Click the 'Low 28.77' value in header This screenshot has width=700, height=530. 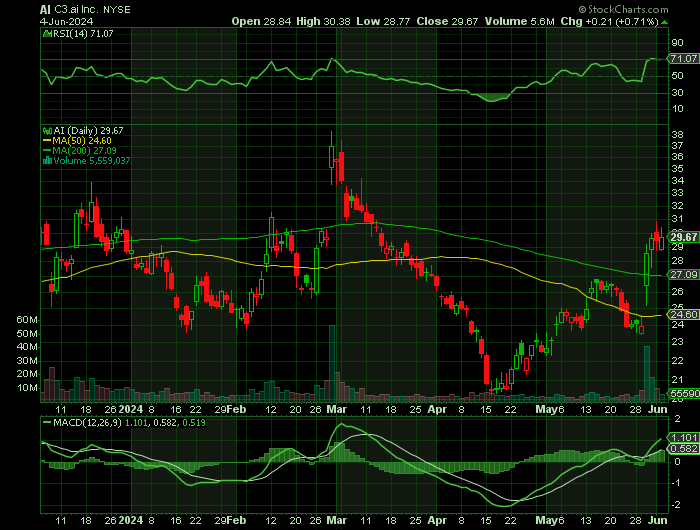pyautogui.click(x=383, y=21)
